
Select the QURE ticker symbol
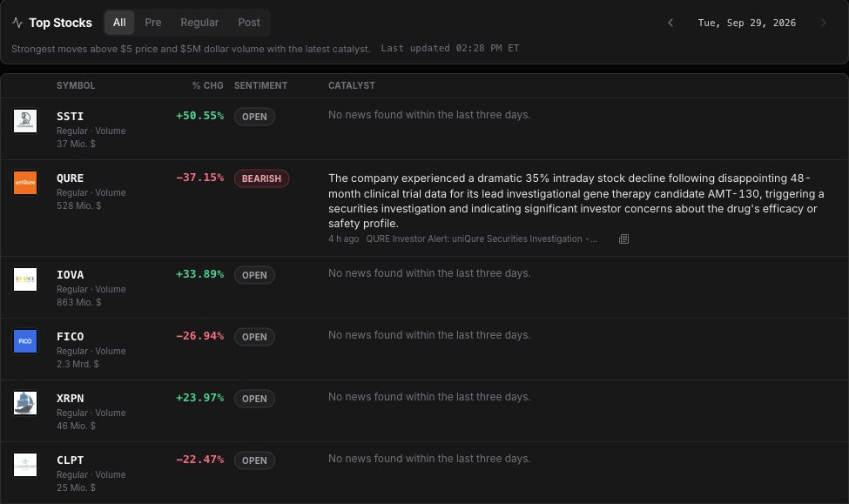click(70, 178)
